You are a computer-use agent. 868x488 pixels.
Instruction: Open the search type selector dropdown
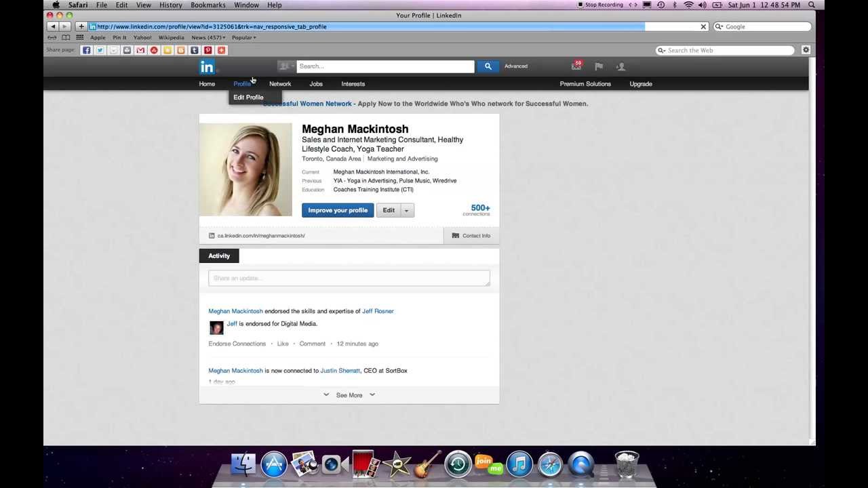[x=285, y=66]
